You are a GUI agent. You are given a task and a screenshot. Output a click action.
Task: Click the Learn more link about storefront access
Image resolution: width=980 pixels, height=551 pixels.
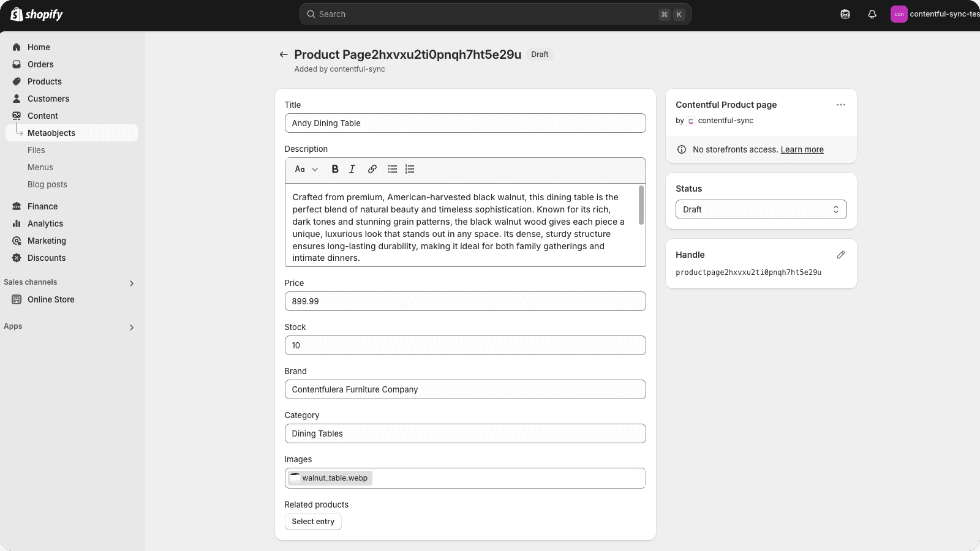tap(802, 149)
